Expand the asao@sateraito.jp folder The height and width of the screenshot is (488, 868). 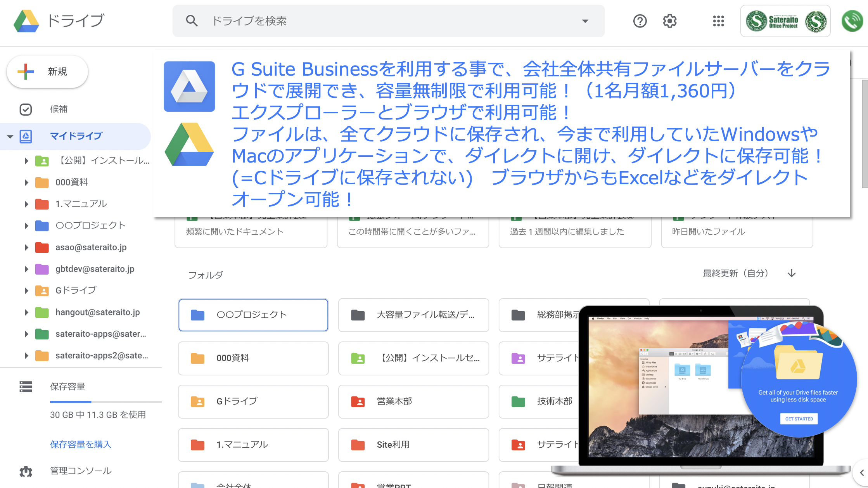click(26, 247)
